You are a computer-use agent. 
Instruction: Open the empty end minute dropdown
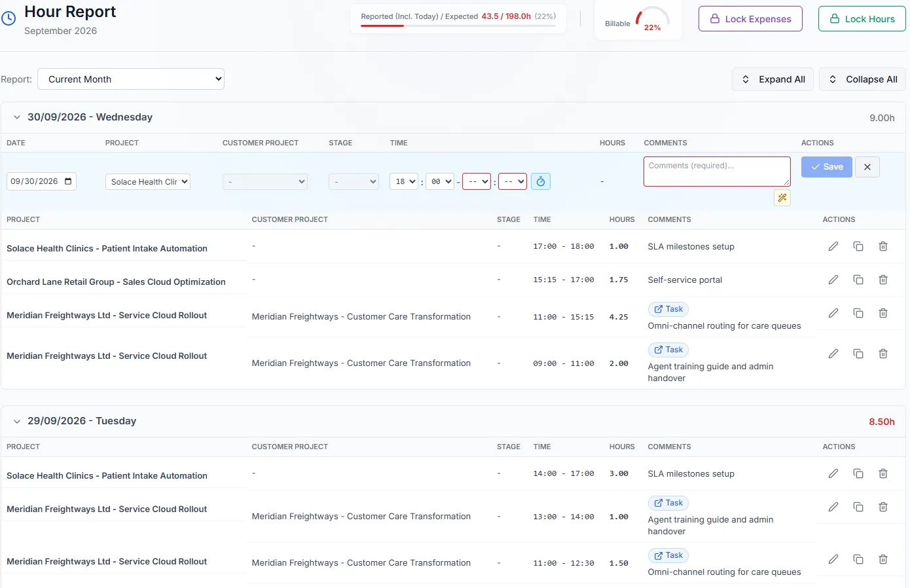[x=513, y=181]
